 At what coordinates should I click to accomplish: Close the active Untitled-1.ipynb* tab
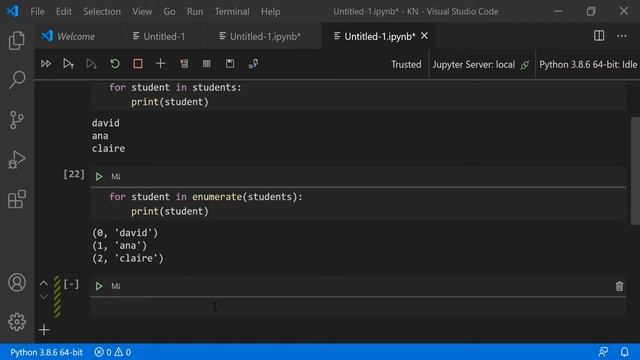[424, 36]
